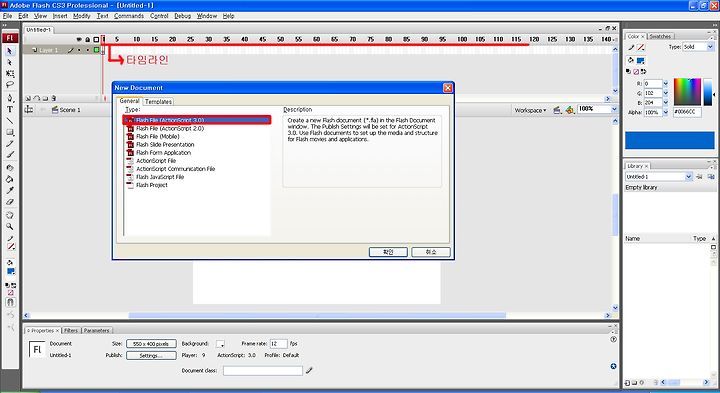
Task: Switch to the Parameters tab
Action: (96, 331)
